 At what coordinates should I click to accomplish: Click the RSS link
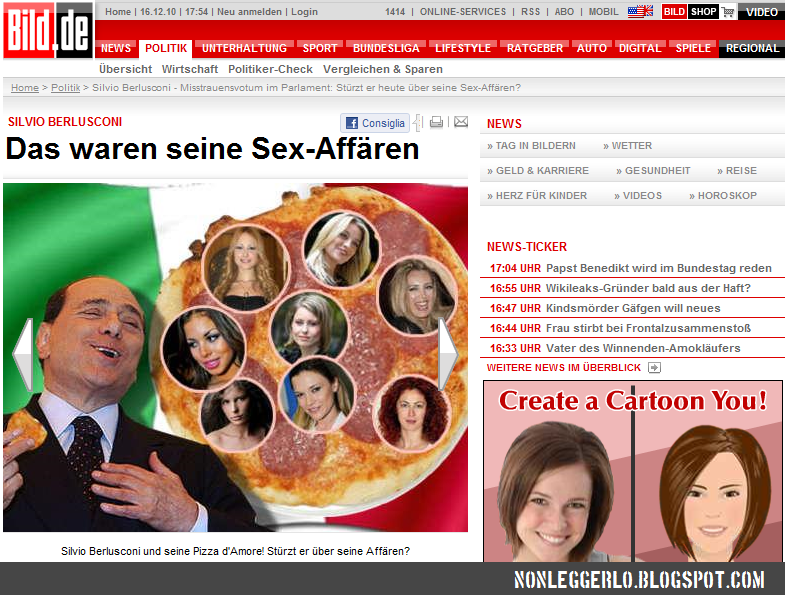click(x=531, y=12)
